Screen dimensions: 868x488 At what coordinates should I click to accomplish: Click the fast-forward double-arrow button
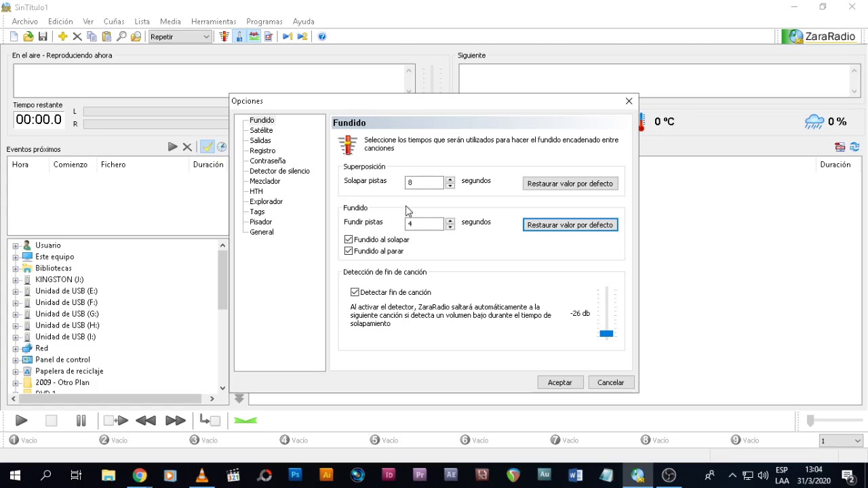point(175,421)
